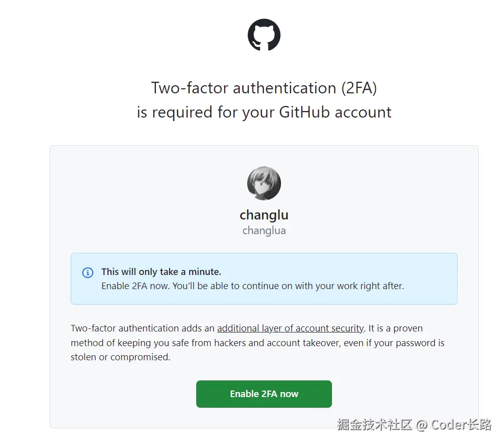Click the bold display name changlu

[264, 215]
